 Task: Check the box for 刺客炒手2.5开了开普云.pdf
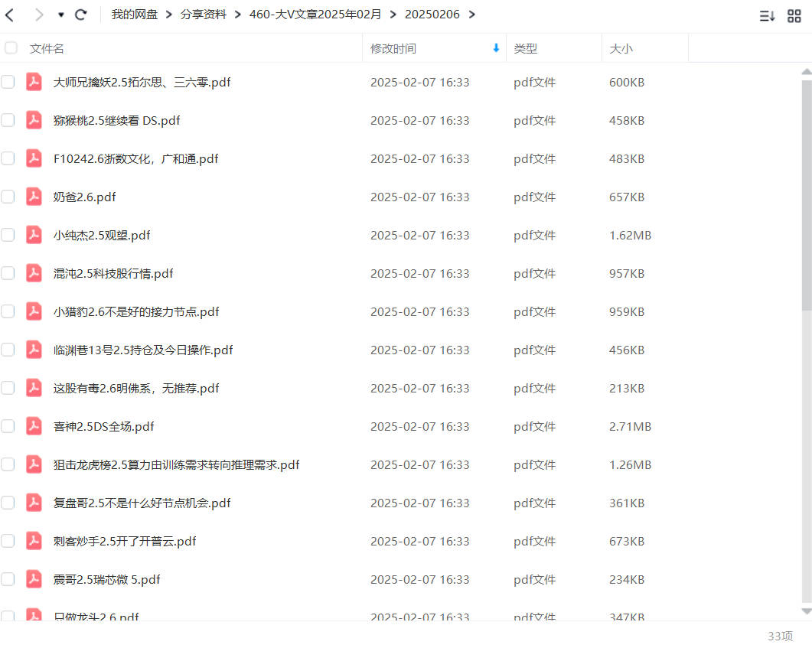8,542
